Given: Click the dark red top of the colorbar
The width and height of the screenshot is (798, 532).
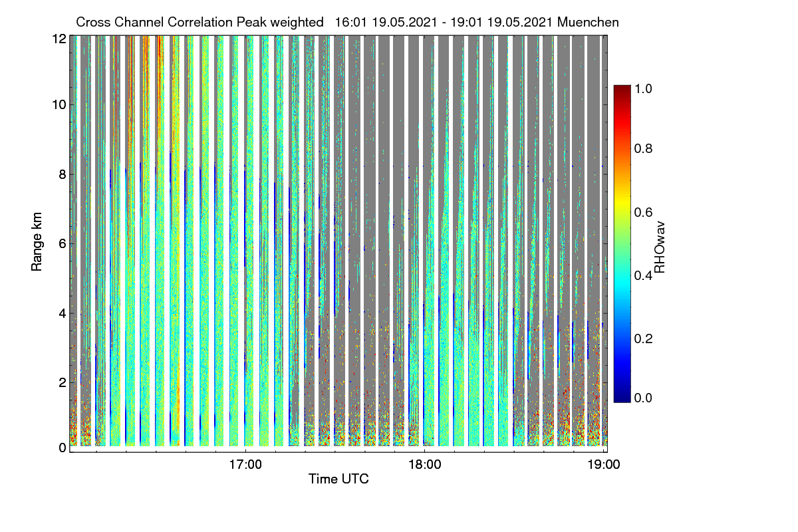Looking at the screenshot, I should tap(622, 90).
